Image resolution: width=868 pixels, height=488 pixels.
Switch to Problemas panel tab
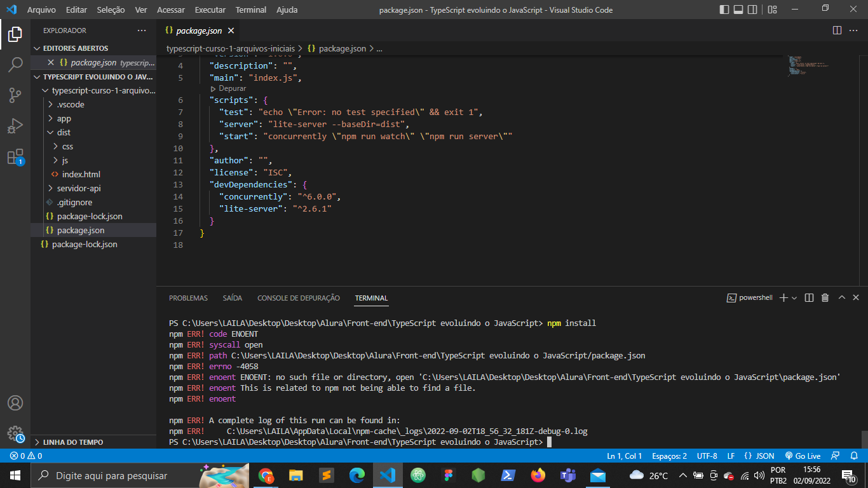(x=188, y=298)
